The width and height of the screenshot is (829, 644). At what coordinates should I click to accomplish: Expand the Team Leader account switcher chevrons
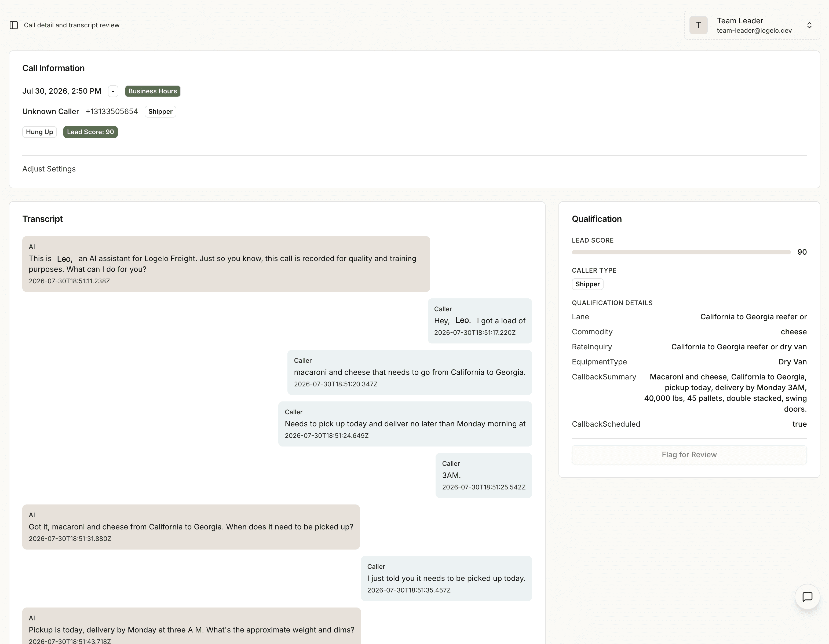coord(809,25)
